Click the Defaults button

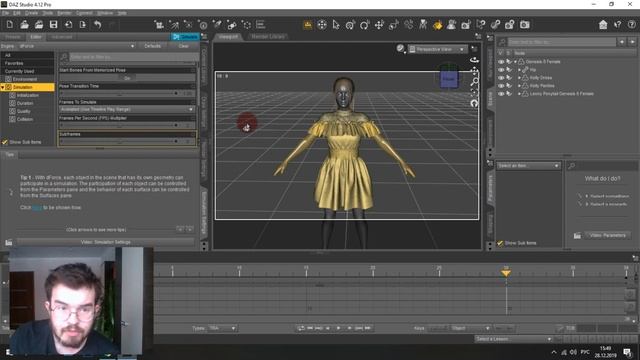(x=152, y=46)
